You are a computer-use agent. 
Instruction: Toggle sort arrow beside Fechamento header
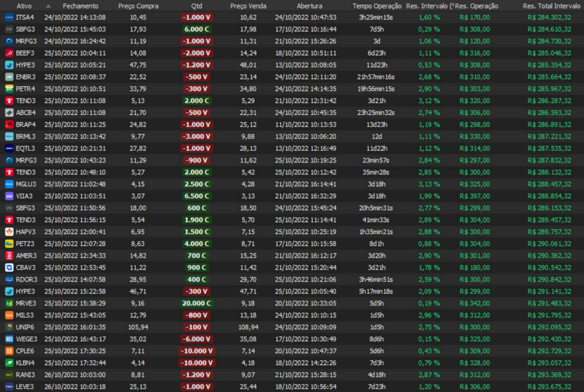click(x=49, y=6)
